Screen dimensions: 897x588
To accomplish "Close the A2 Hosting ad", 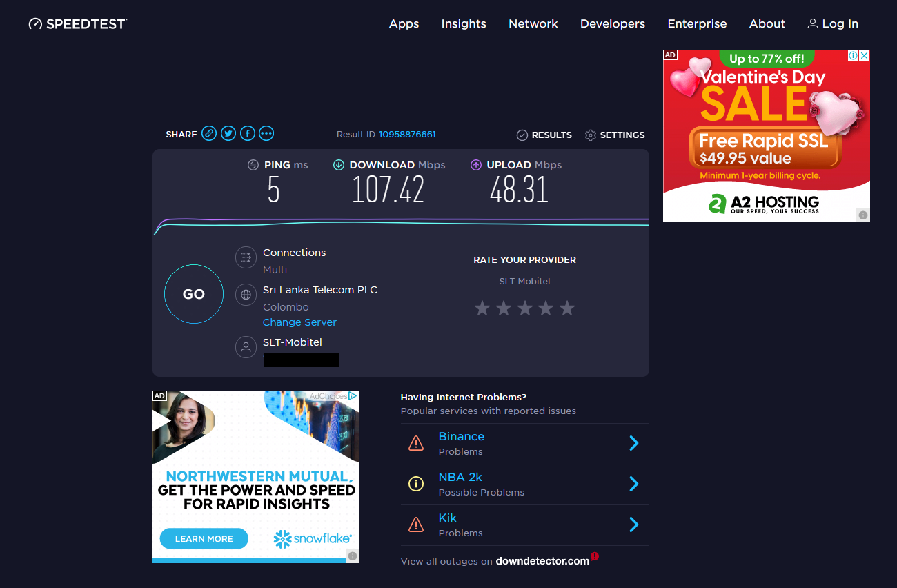I will coord(864,55).
